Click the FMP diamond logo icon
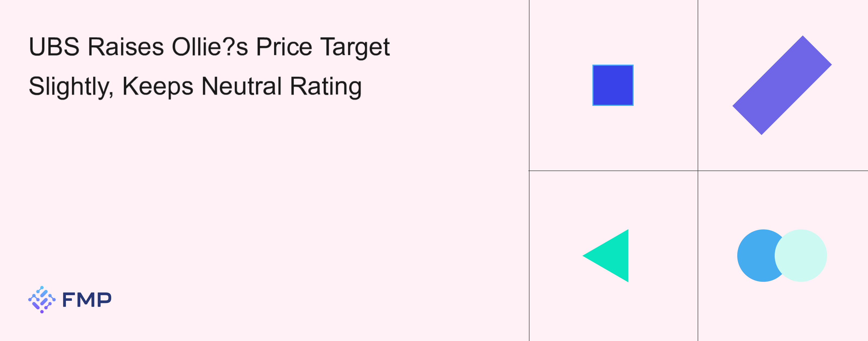 (x=42, y=299)
